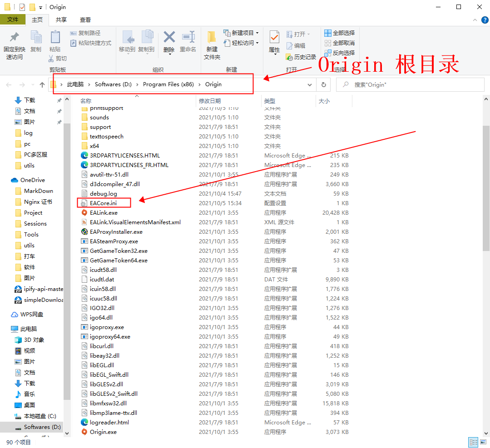Click the Paste Shortcut icon
Screen dimensions: 490x448
click(73, 43)
